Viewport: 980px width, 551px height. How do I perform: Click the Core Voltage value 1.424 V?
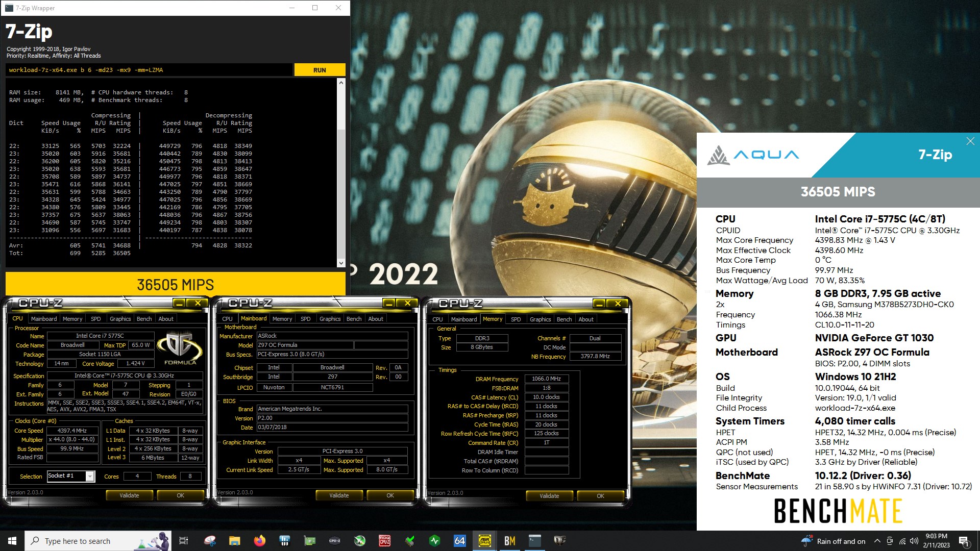(x=135, y=363)
